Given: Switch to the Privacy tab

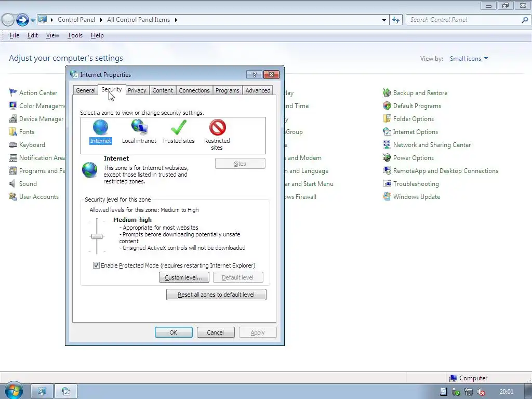Looking at the screenshot, I should (137, 90).
